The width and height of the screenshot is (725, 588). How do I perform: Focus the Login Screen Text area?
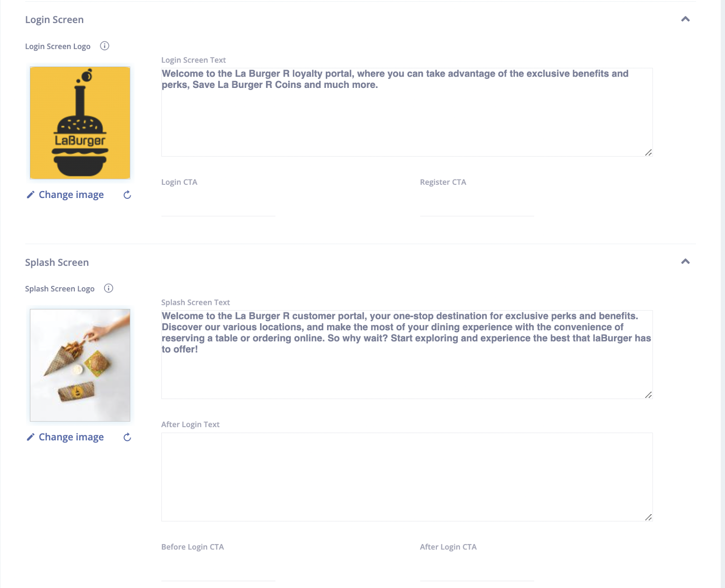pos(407,112)
